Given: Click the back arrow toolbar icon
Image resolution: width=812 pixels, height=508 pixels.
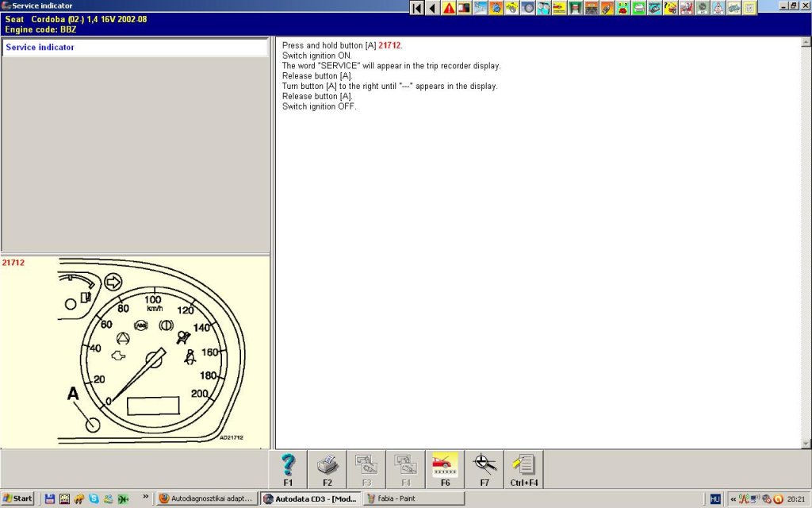Looking at the screenshot, I should click(x=432, y=8).
